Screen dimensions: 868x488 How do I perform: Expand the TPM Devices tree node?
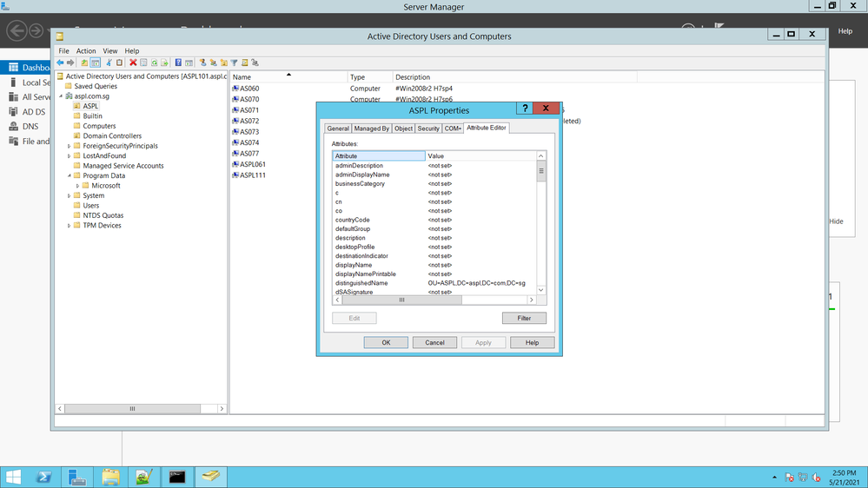click(70, 226)
